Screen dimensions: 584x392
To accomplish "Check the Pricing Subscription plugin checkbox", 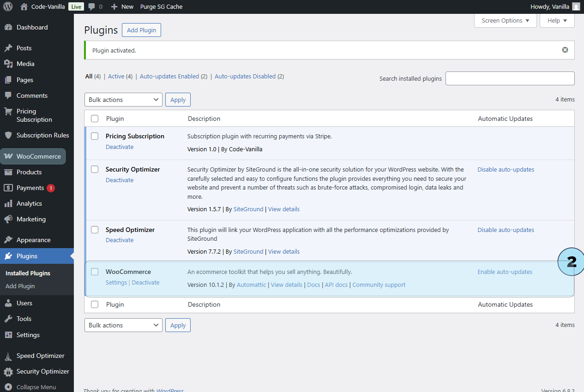I will click(95, 136).
